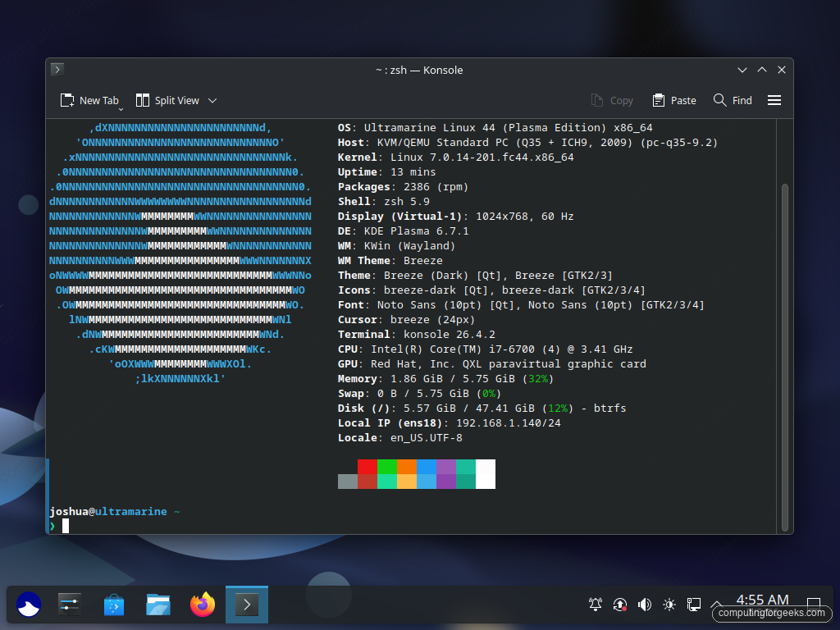Click the 'en_US.UTF-8' locale text
Image resolution: width=840 pixels, height=630 pixels.
pos(427,438)
